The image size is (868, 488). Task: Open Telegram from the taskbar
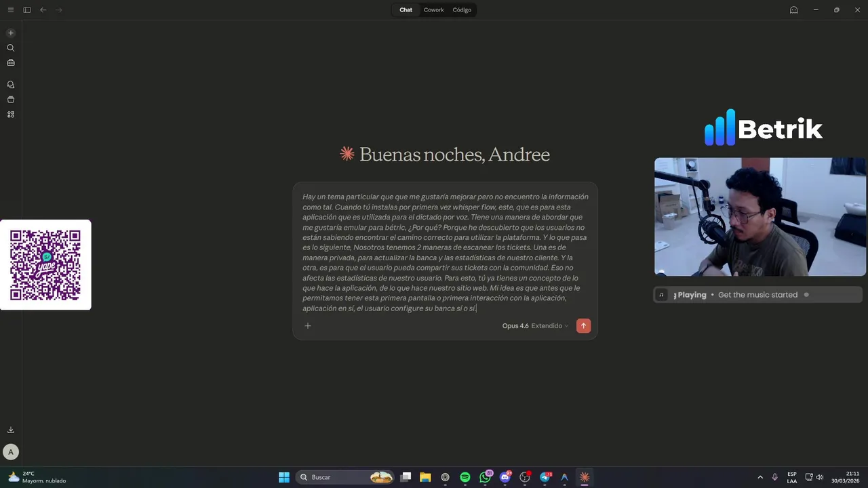click(545, 477)
